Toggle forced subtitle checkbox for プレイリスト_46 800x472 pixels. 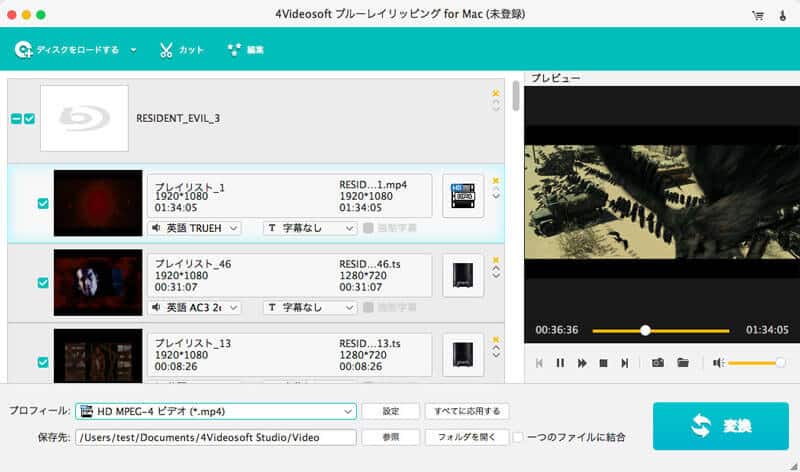[368, 307]
